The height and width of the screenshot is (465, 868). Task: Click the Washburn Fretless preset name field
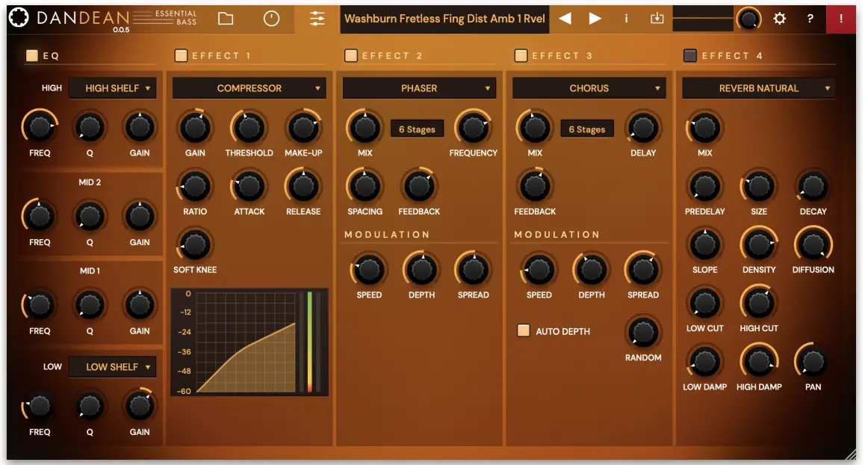click(x=444, y=19)
